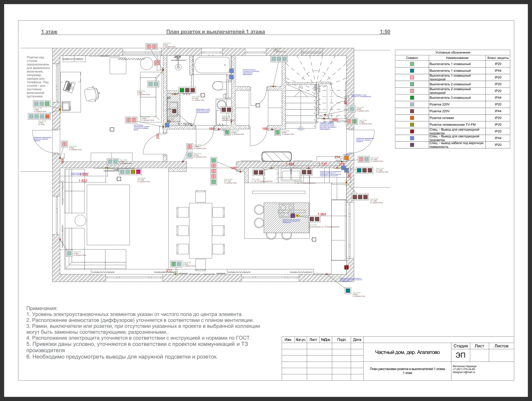
Task: Click the title 'План розеток и выключателей 1 этажа'
Action: coord(216,32)
